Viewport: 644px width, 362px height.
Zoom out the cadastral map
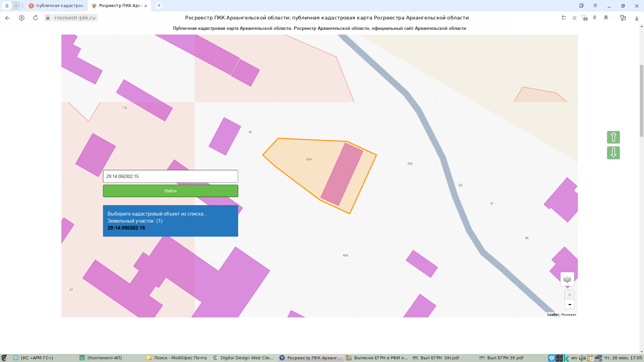(570, 304)
